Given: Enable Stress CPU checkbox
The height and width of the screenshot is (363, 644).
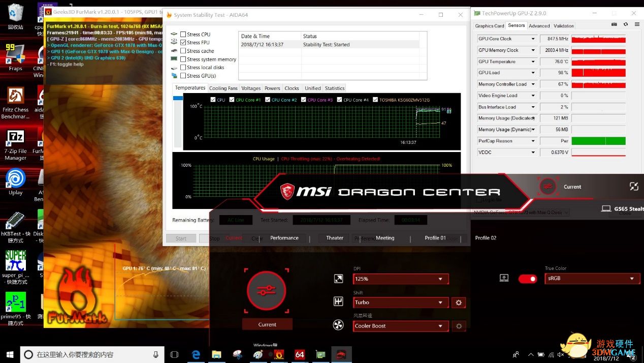Looking at the screenshot, I should pyautogui.click(x=183, y=35).
